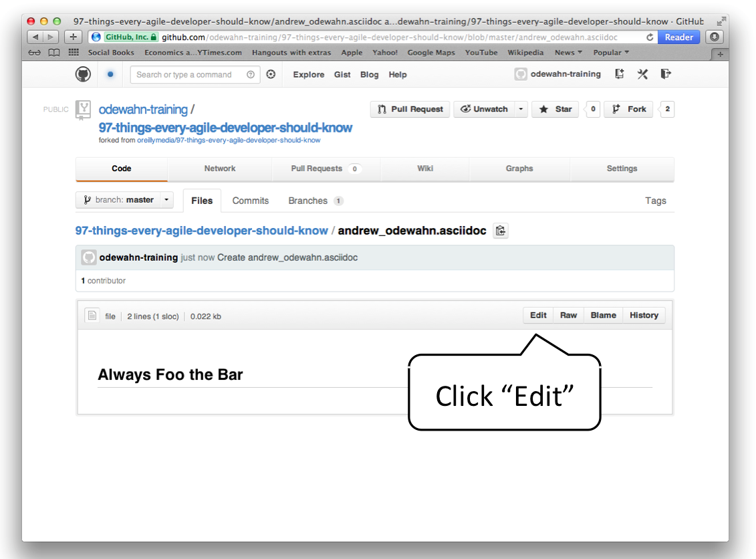This screenshot has height=559, width=756.
Task: Reload page with refresh icon
Action: click(x=650, y=37)
